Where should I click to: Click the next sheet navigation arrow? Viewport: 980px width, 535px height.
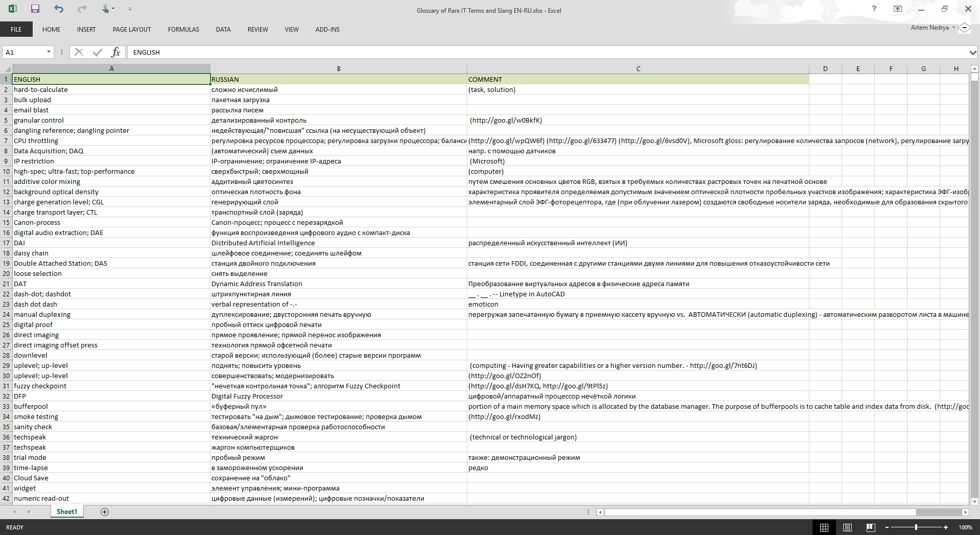pyautogui.click(x=29, y=511)
